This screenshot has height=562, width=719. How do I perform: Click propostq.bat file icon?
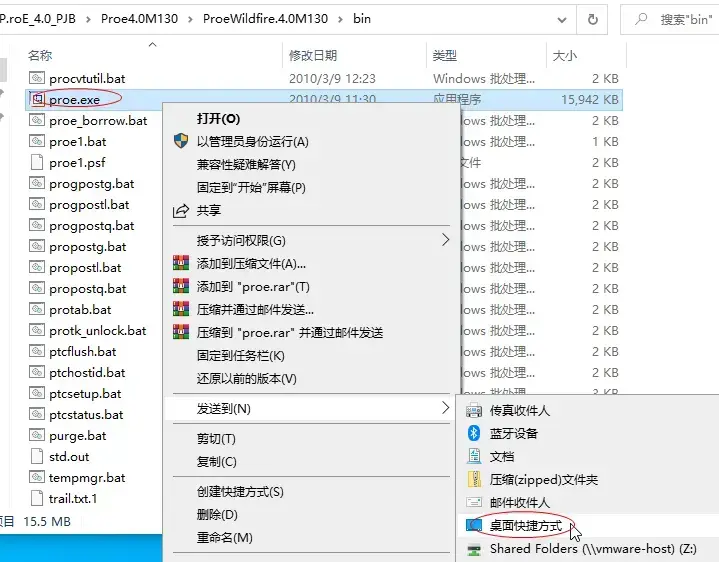click(37, 288)
